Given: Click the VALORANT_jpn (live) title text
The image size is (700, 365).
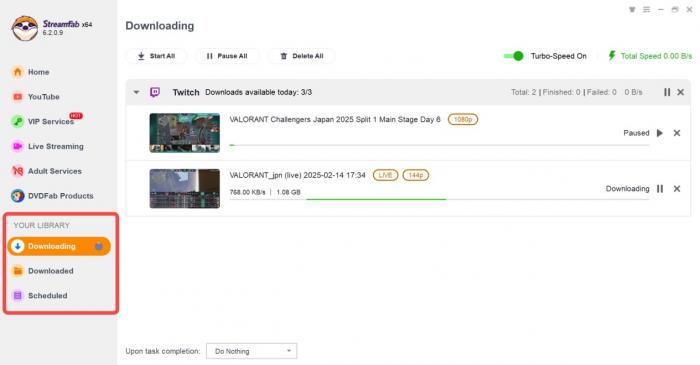Looking at the screenshot, I should [x=297, y=175].
